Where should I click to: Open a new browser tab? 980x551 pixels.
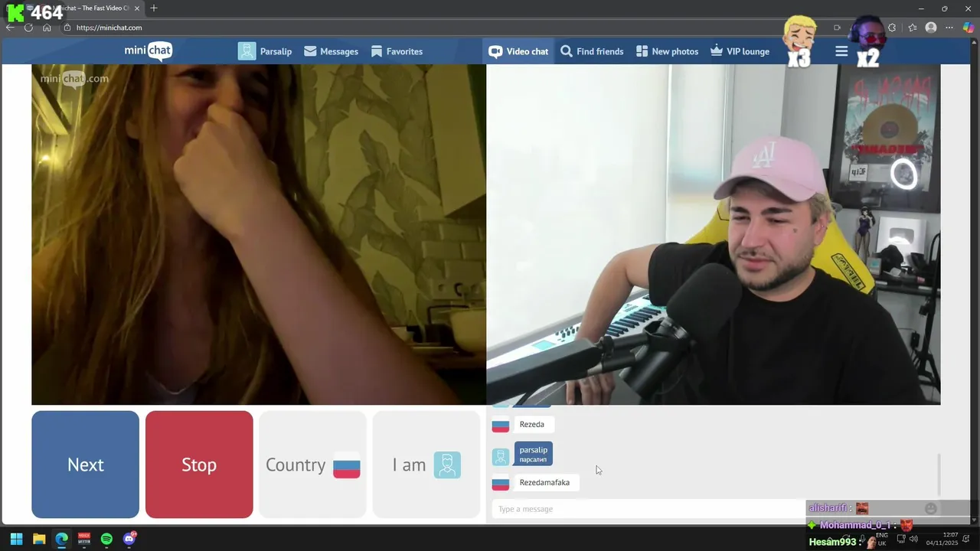(x=154, y=8)
